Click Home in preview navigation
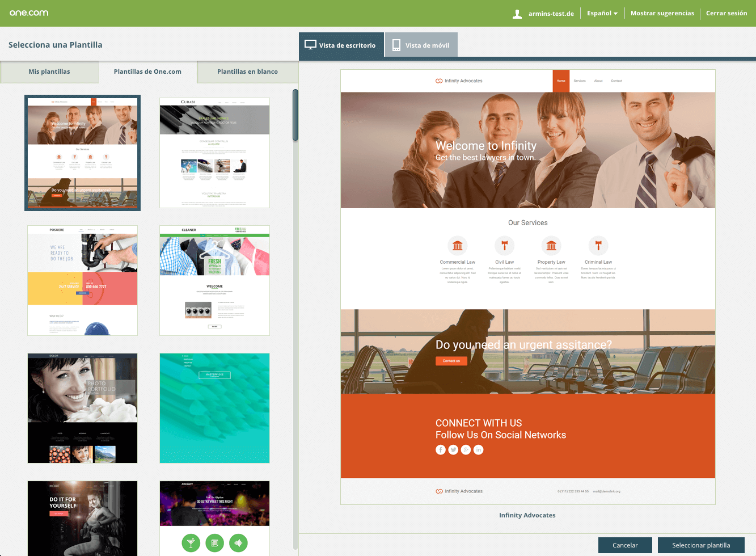This screenshot has height=556, width=756. (561, 81)
